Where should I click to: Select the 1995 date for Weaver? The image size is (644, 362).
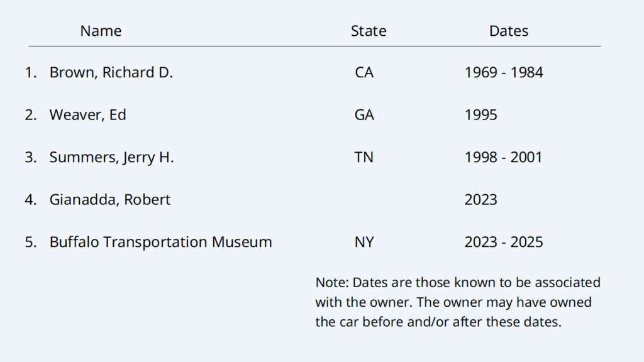point(481,115)
